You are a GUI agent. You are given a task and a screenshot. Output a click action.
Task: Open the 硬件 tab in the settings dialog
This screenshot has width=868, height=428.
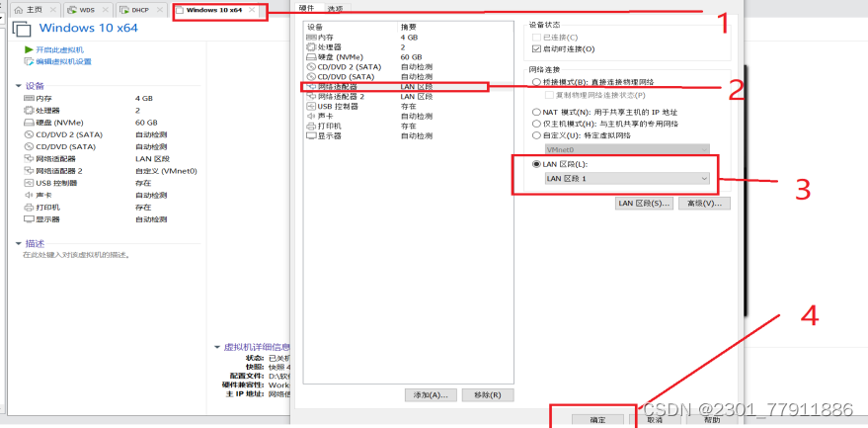click(307, 8)
